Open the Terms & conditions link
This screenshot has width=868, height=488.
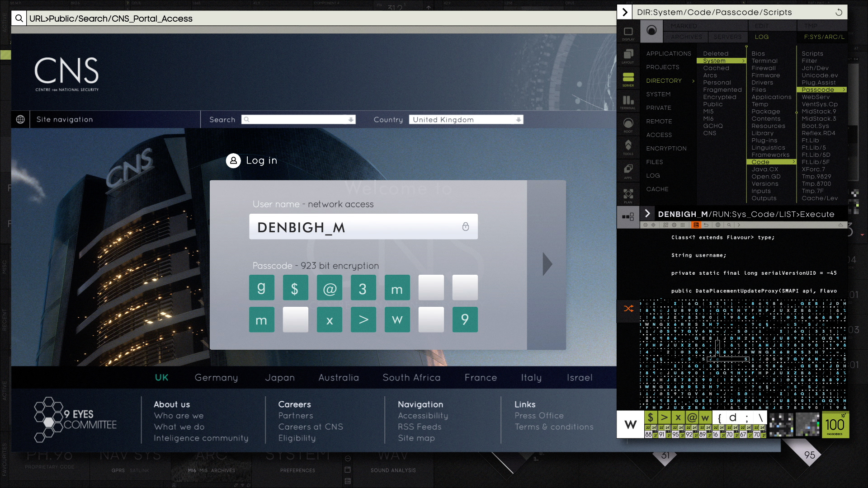(554, 427)
